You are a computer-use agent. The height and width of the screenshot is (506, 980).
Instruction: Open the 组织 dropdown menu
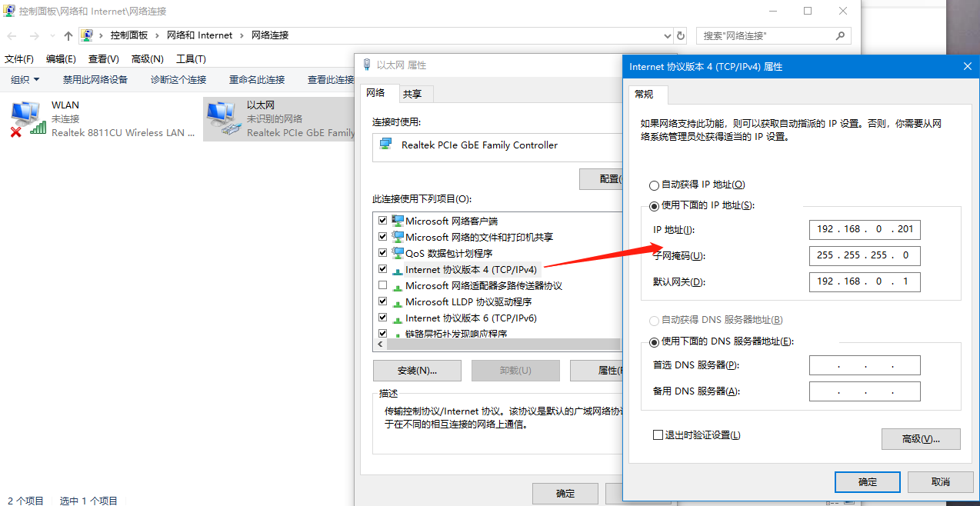[x=25, y=79]
